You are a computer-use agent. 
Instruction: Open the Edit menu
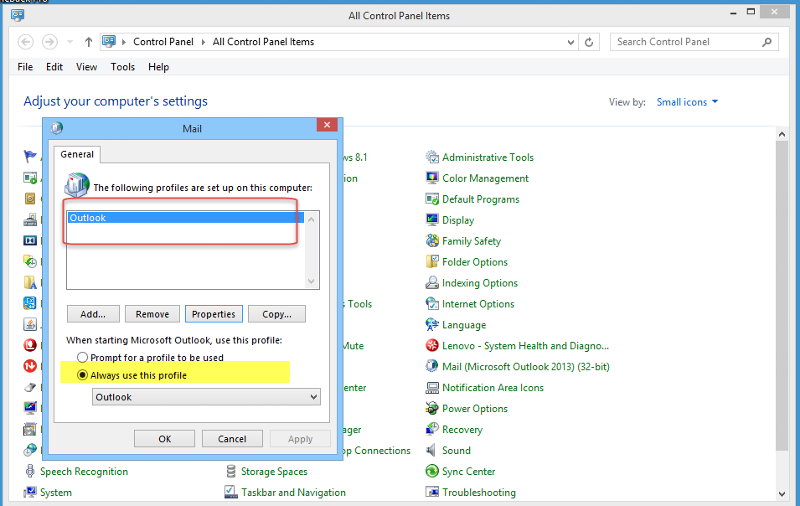click(54, 67)
